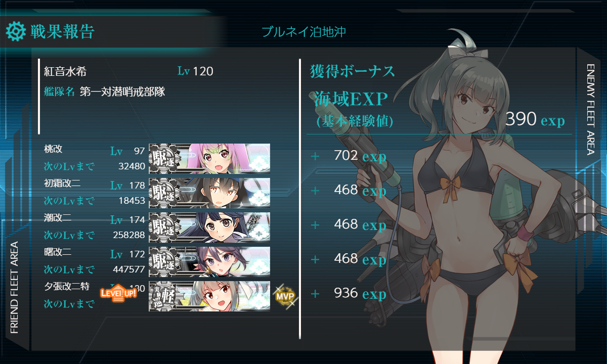Click the LEVEL UP badge on 夕張改二特

118,292
